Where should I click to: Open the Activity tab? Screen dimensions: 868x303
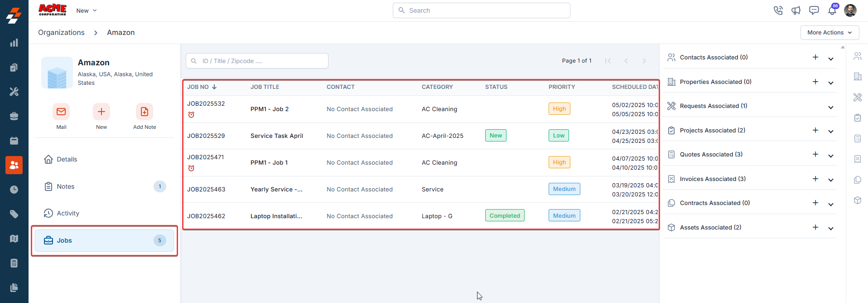tap(104, 213)
